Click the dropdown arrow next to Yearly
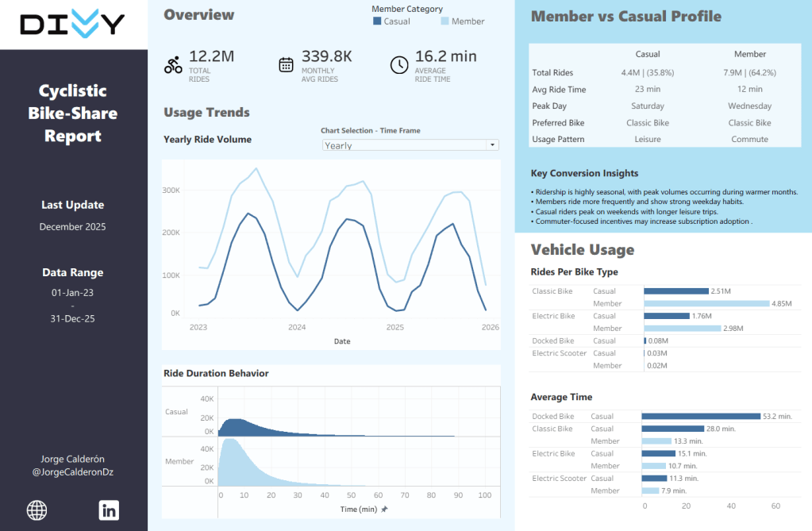Viewport: 812px width, 531px height. point(493,145)
